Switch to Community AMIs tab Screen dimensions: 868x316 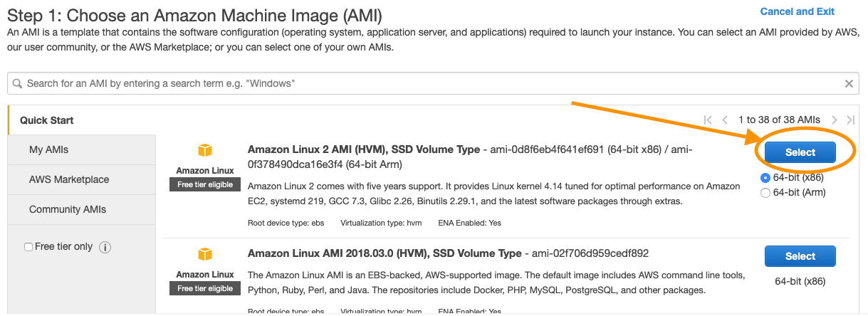81,210
